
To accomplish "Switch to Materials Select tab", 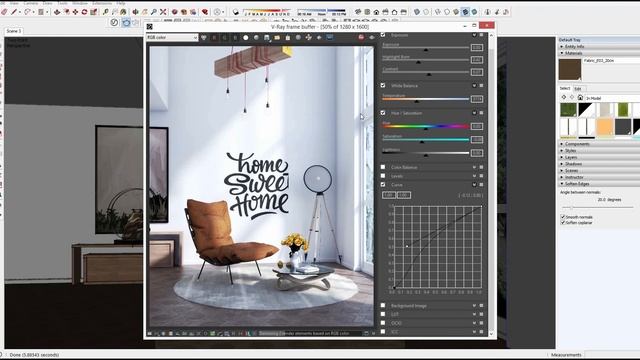I will pos(565,88).
